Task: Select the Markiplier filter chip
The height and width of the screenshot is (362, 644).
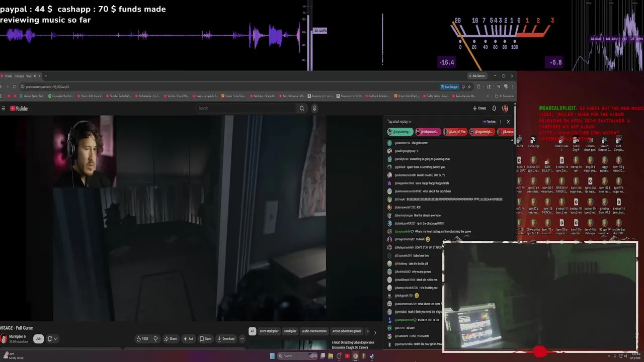Action: (290, 331)
